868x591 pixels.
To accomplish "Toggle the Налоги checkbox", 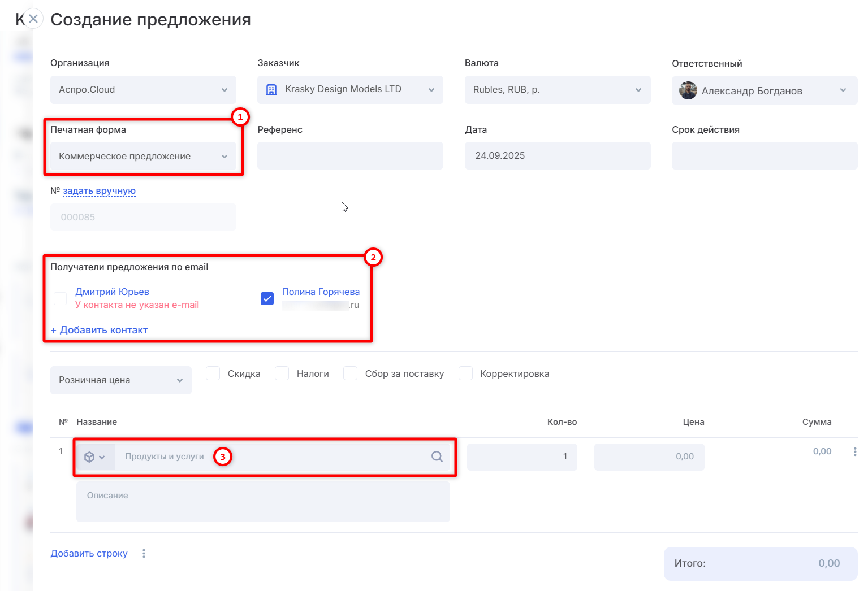I will 282,373.
